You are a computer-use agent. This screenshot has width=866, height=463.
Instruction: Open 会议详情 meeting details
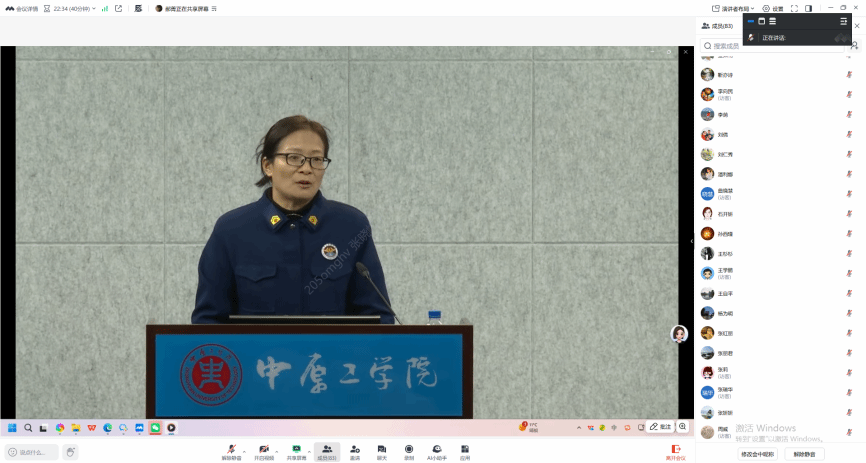(21, 8)
